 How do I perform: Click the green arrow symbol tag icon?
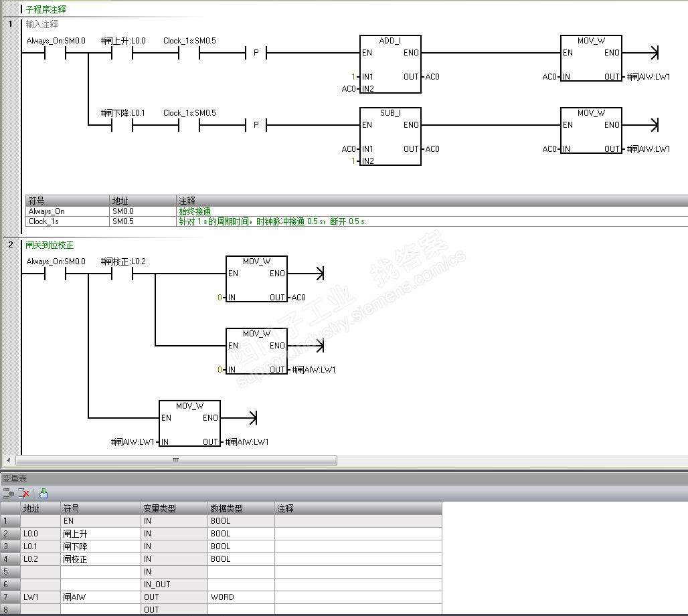point(43,494)
